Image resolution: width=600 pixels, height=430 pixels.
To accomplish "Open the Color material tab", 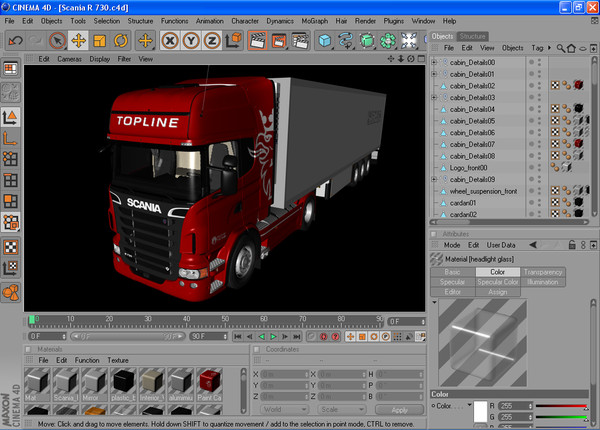I will coord(497,272).
